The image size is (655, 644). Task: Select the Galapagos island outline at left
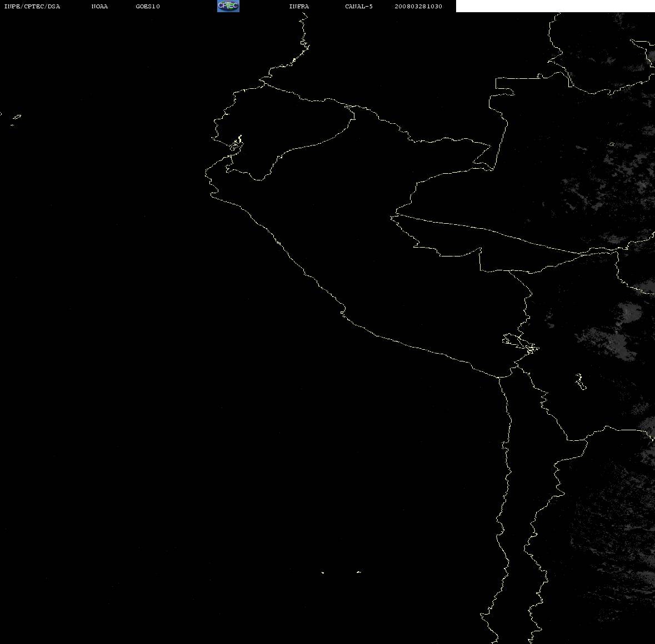point(16,119)
